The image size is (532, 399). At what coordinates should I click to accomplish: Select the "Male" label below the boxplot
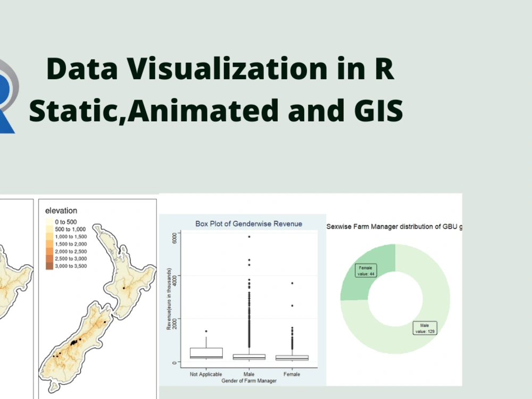[248, 374]
